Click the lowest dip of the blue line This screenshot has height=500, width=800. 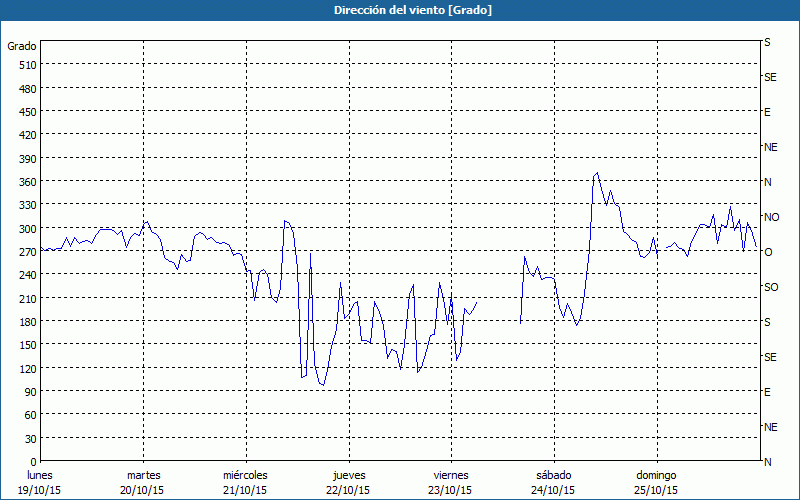pos(322,385)
